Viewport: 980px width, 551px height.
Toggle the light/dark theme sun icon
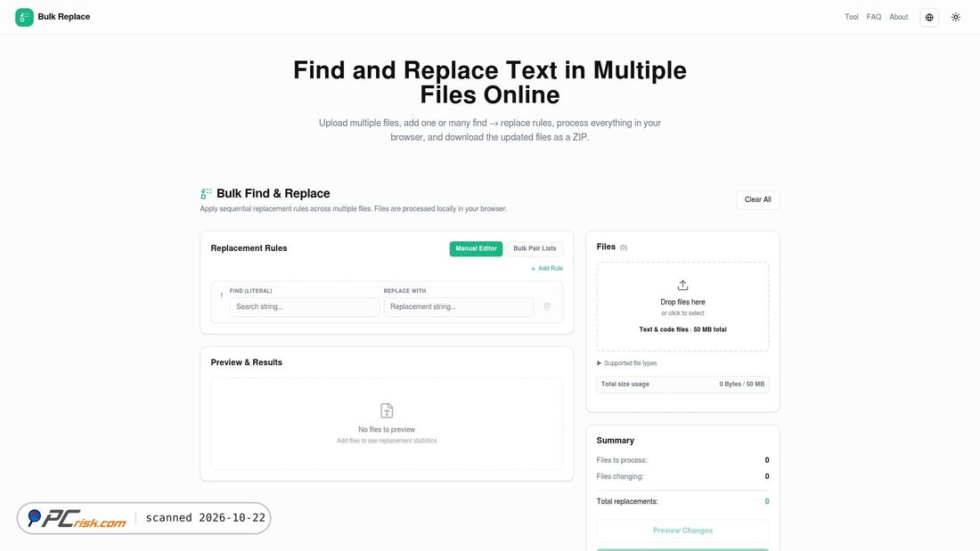pos(956,18)
